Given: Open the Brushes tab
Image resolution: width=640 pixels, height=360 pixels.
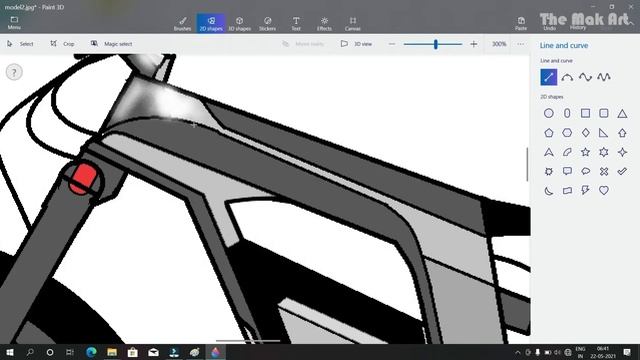Looking at the screenshot, I should tap(182, 24).
